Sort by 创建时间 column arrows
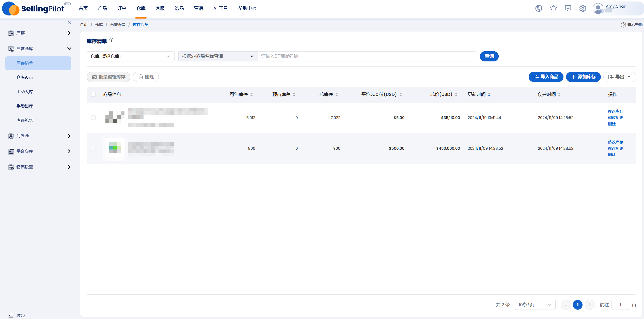The image size is (644, 319). pos(559,94)
